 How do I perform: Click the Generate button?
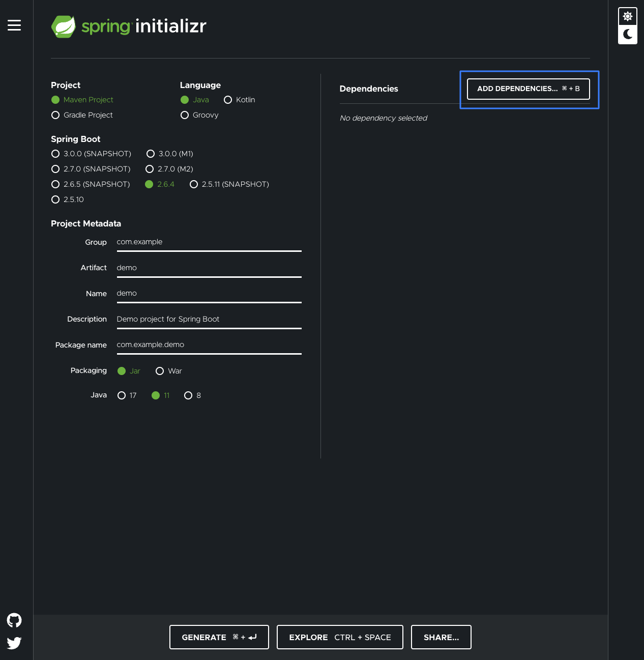point(219,637)
